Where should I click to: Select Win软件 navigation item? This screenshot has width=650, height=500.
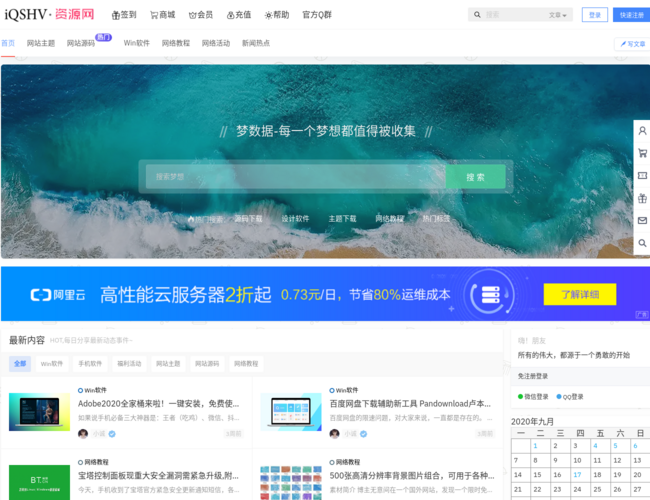(x=136, y=43)
